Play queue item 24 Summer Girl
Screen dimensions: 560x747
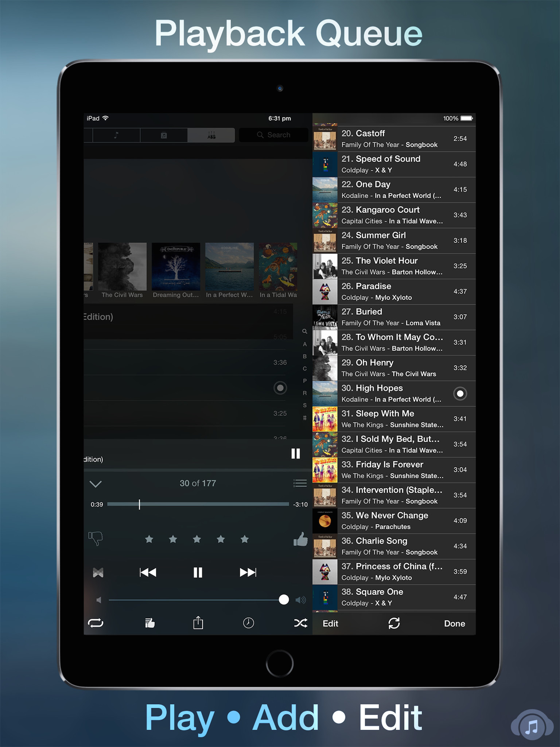coord(394,241)
